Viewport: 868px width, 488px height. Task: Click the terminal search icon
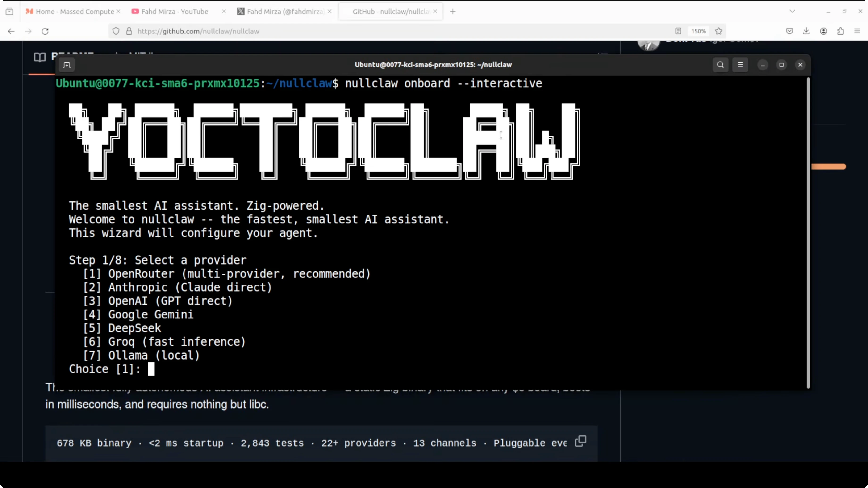pyautogui.click(x=720, y=65)
